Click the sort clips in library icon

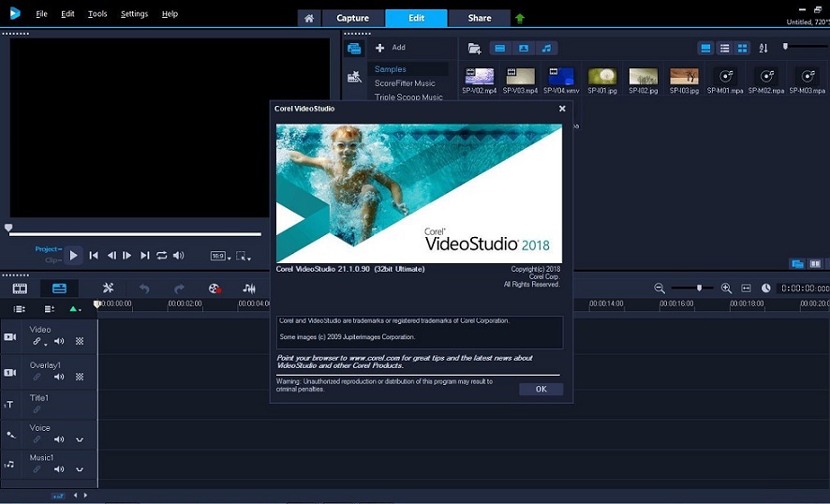[x=763, y=49]
